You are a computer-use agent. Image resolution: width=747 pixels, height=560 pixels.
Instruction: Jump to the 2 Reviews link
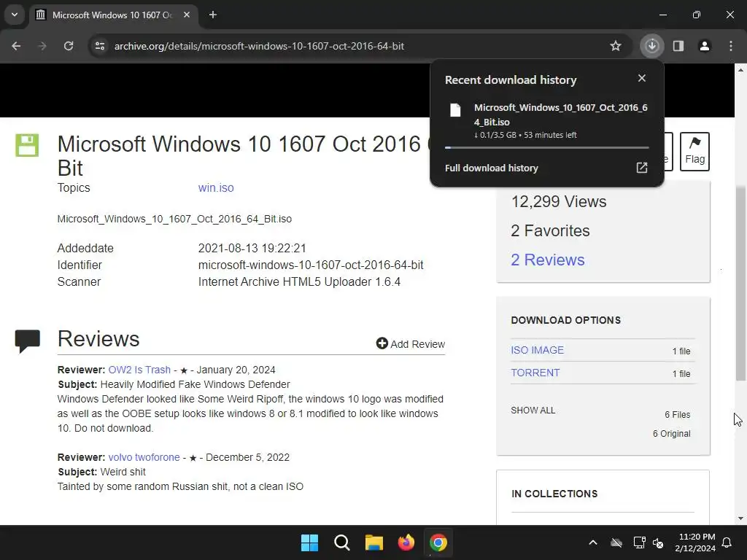(x=547, y=260)
